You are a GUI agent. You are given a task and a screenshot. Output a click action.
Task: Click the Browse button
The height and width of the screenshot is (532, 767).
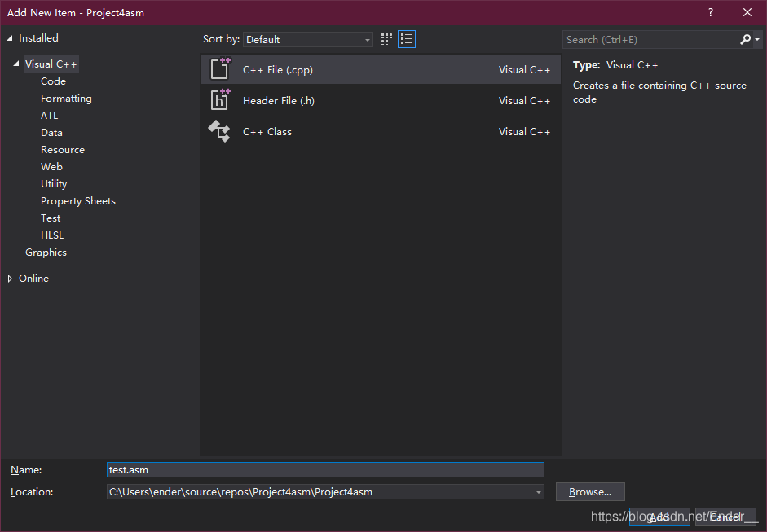click(x=589, y=491)
